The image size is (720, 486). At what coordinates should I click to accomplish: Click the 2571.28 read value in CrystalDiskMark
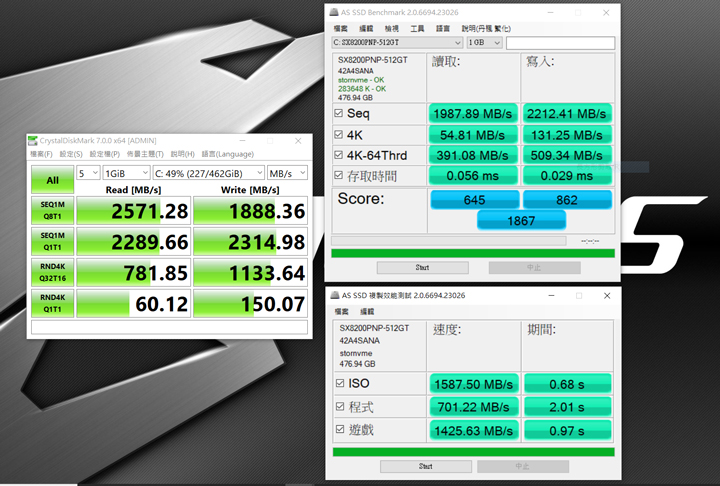click(134, 211)
